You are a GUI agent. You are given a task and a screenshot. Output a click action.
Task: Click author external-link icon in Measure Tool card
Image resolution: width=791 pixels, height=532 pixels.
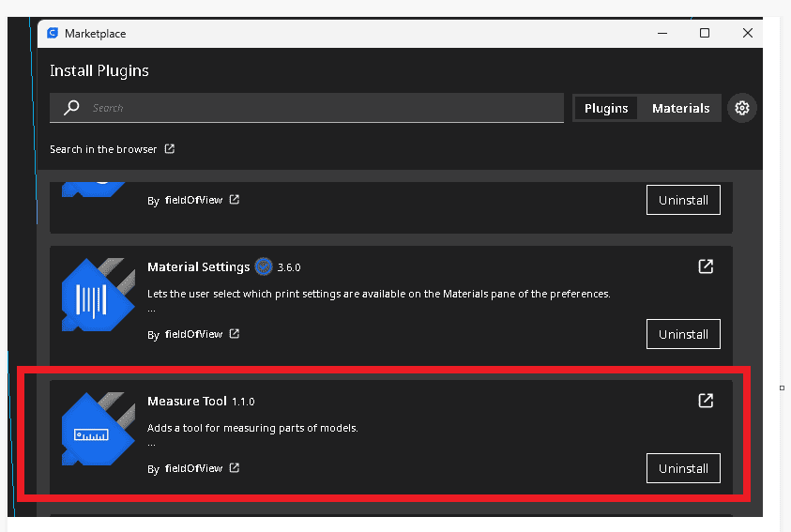coord(234,467)
